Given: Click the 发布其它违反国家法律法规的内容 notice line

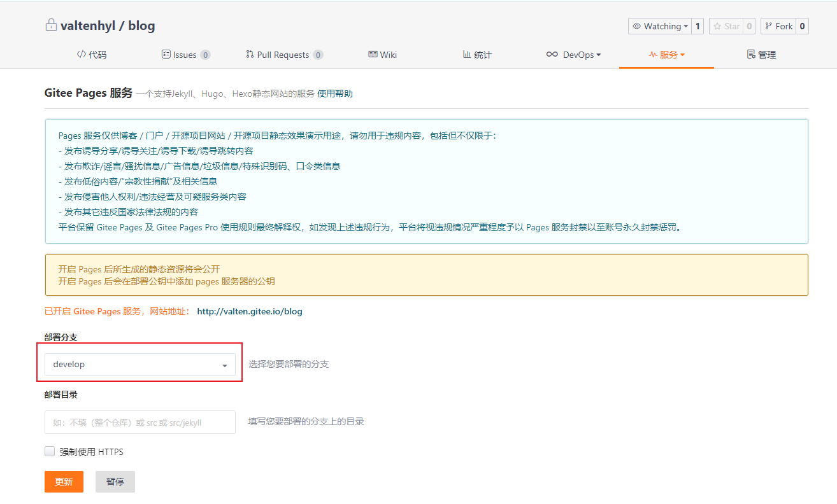Looking at the screenshot, I should (x=128, y=212).
